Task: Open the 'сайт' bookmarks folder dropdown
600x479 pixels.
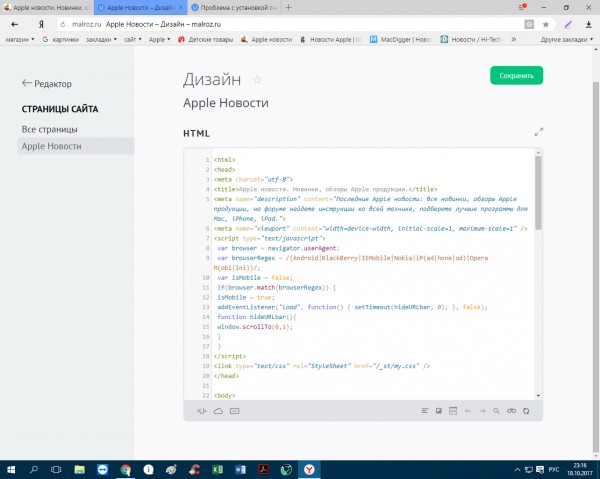Action: 132,39
